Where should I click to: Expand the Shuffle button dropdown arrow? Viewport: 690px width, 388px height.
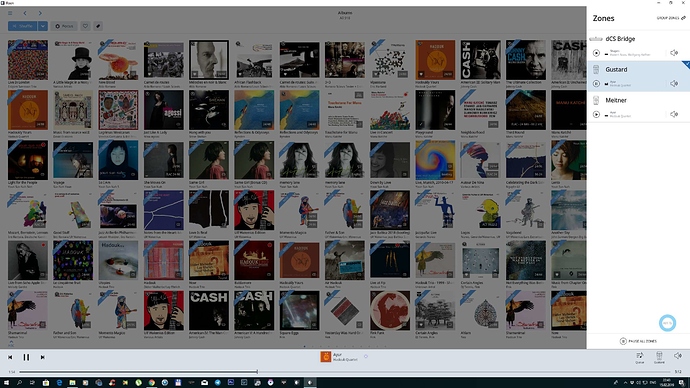click(x=42, y=26)
